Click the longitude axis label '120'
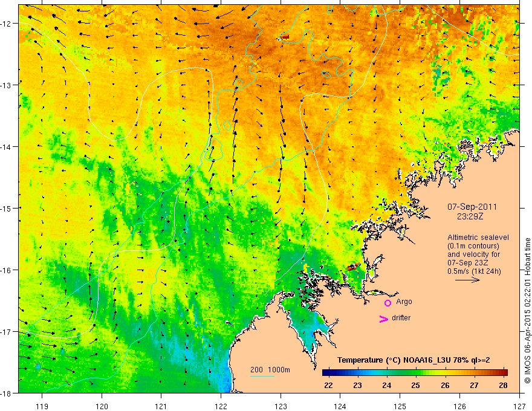 click(x=102, y=406)
